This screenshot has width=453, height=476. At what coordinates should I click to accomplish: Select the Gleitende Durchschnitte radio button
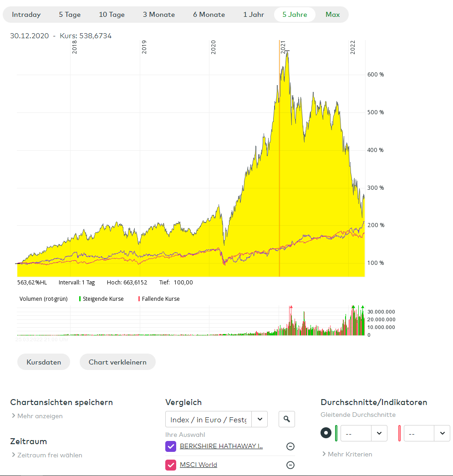(326, 433)
